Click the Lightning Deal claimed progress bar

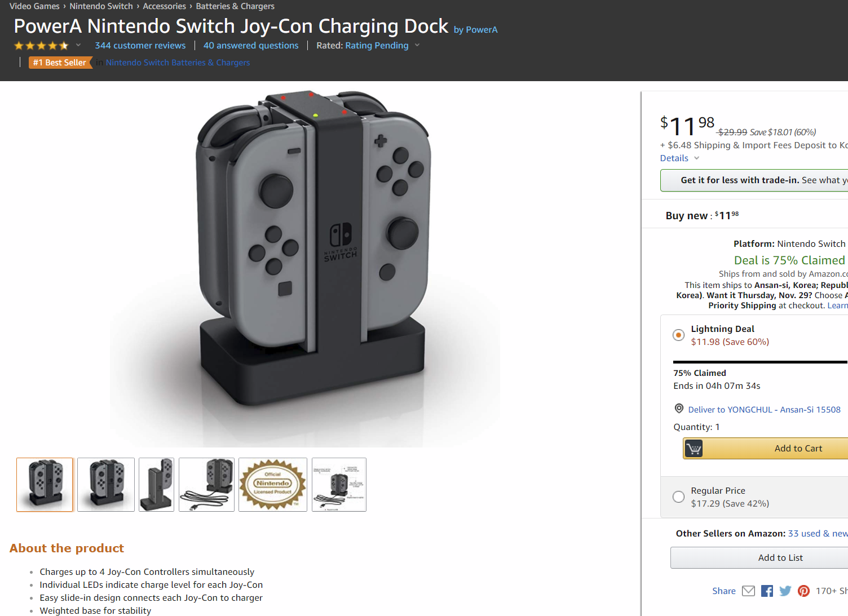click(761, 362)
